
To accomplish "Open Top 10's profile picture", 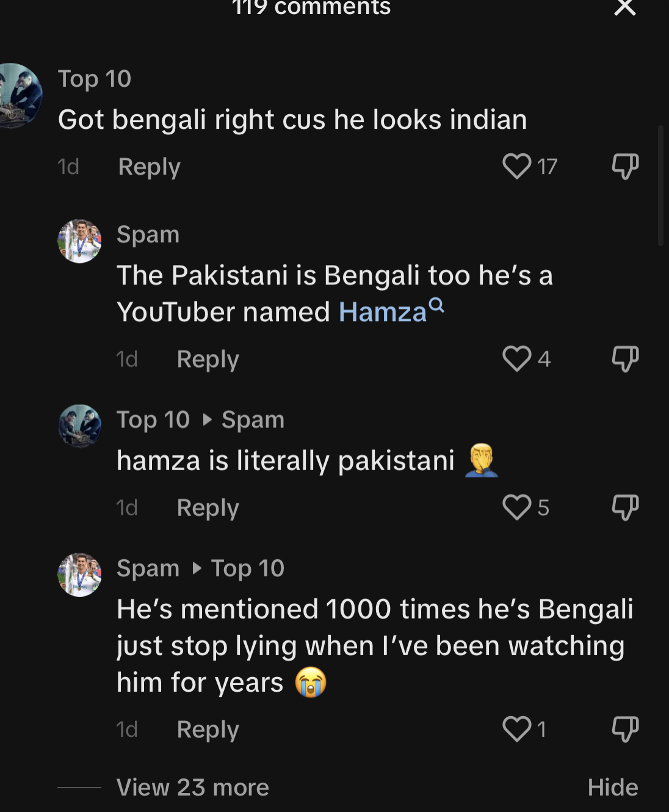I will coord(20,95).
